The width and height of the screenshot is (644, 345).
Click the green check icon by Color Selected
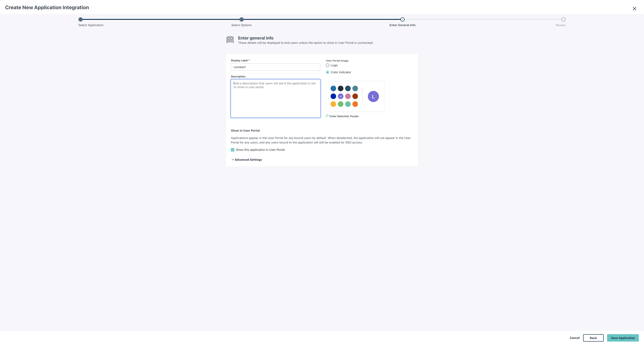pos(327,116)
